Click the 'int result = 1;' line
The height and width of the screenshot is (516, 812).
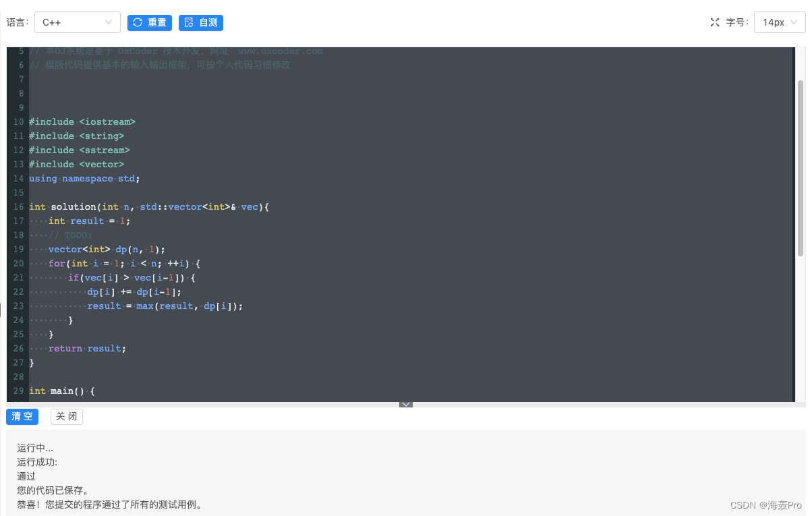tap(90, 221)
